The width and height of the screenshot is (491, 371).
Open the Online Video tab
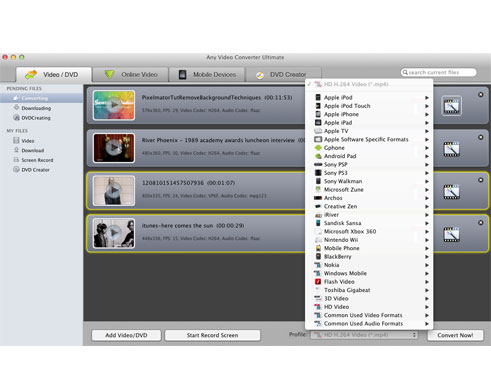point(131,75)
